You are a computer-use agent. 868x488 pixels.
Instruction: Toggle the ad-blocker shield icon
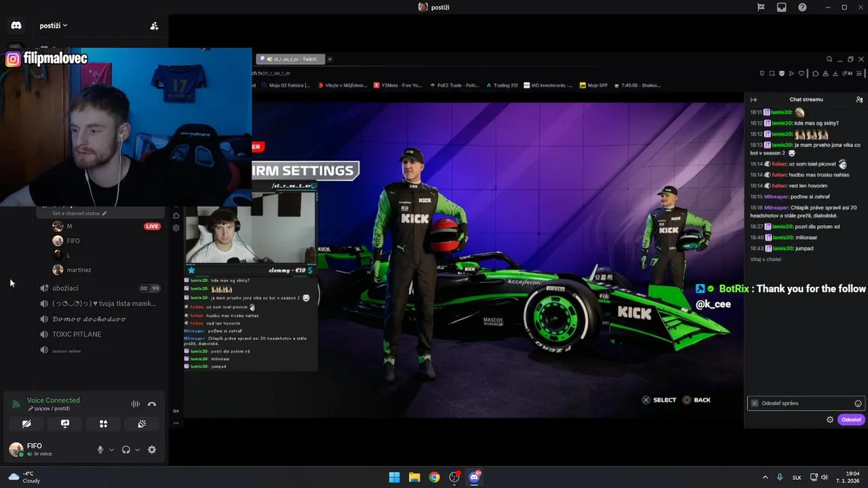click(782, 73)
